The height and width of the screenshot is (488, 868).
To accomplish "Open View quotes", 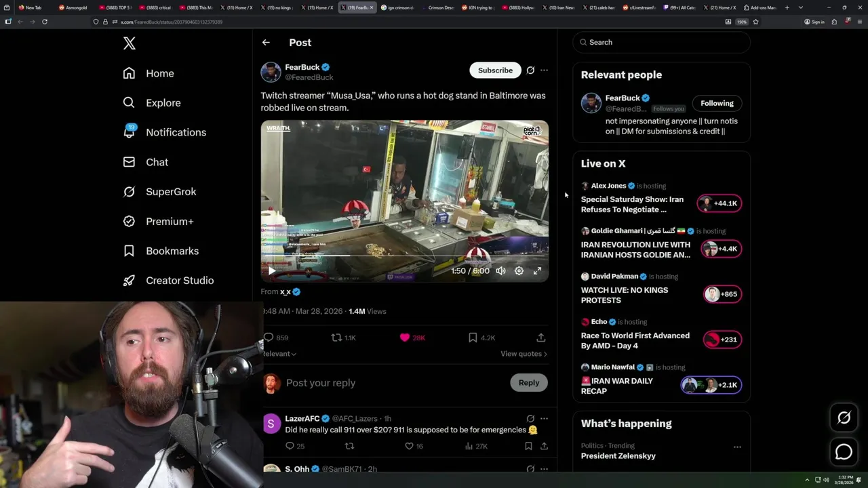I will click(x=524, y=354).
